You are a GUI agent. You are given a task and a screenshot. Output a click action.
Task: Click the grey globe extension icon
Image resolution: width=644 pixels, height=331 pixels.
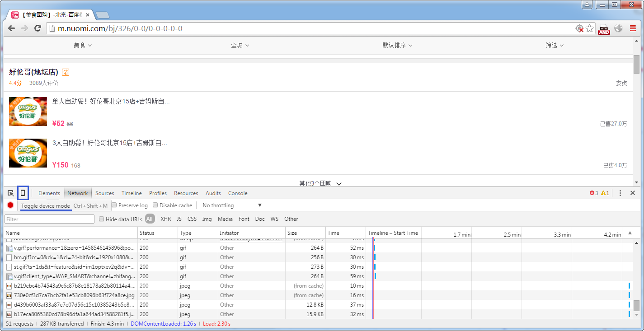[x=618, y=28]
